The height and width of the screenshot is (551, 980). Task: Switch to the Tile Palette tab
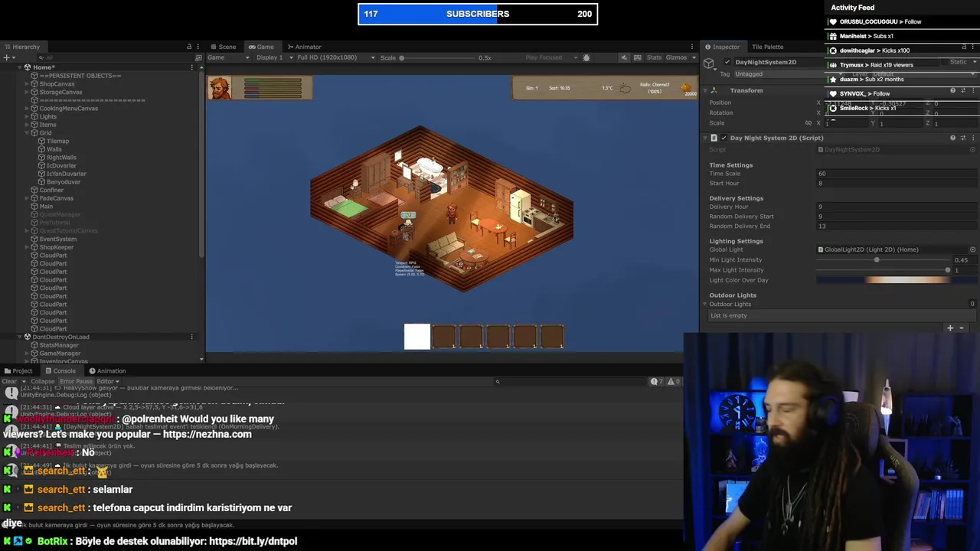tap(767, 47)
